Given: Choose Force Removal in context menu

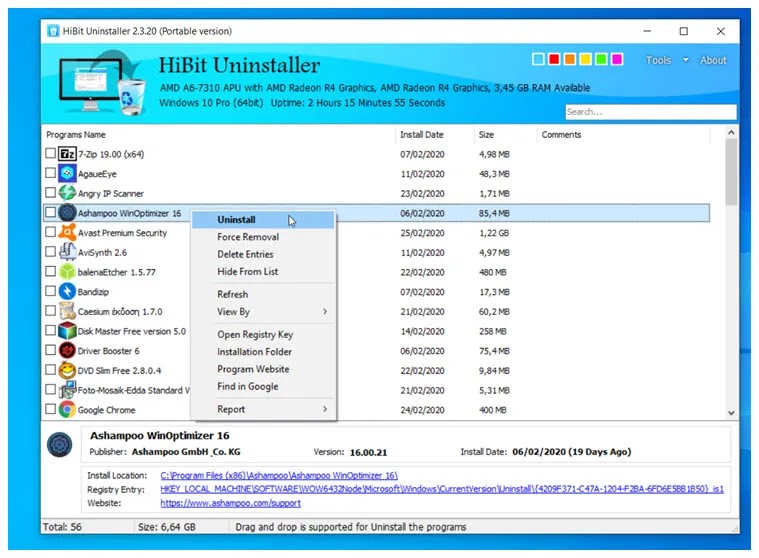Looking at the screenshot, I should [263, 237].
